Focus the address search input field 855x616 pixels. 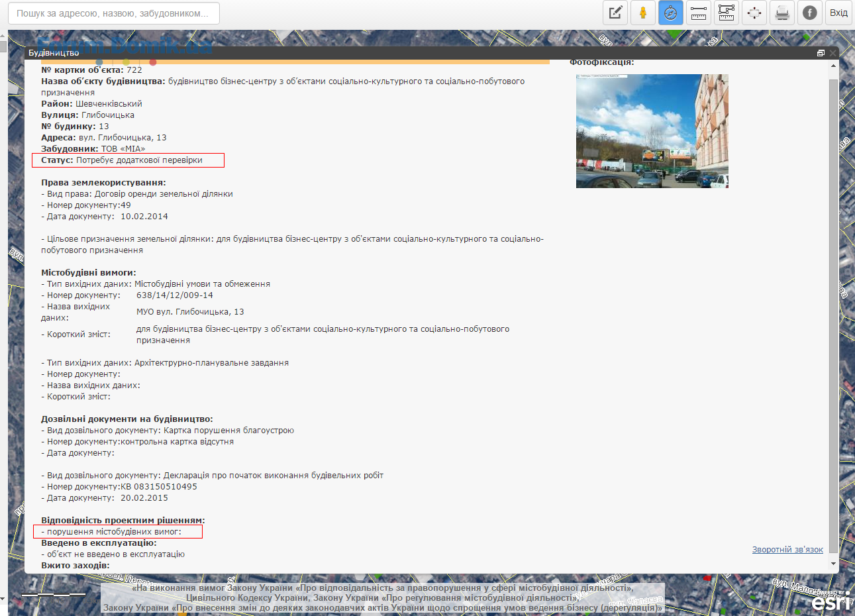114,13
